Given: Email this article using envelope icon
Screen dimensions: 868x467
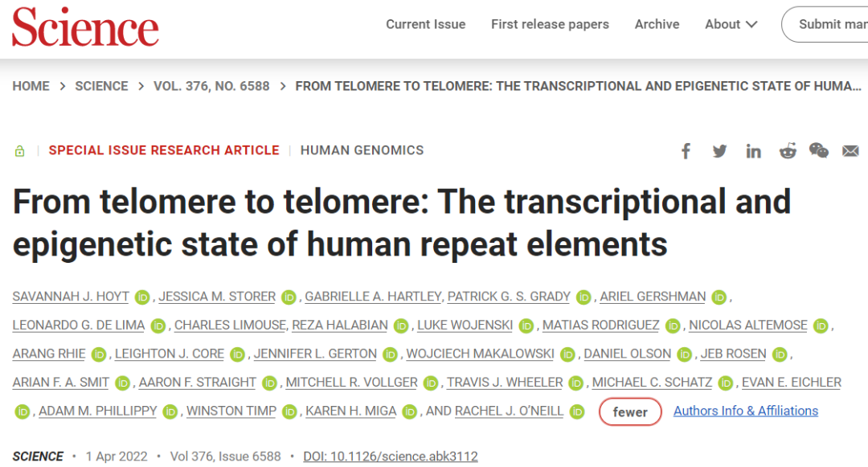Looking at the screenshot, I should (x=851, y=150).
